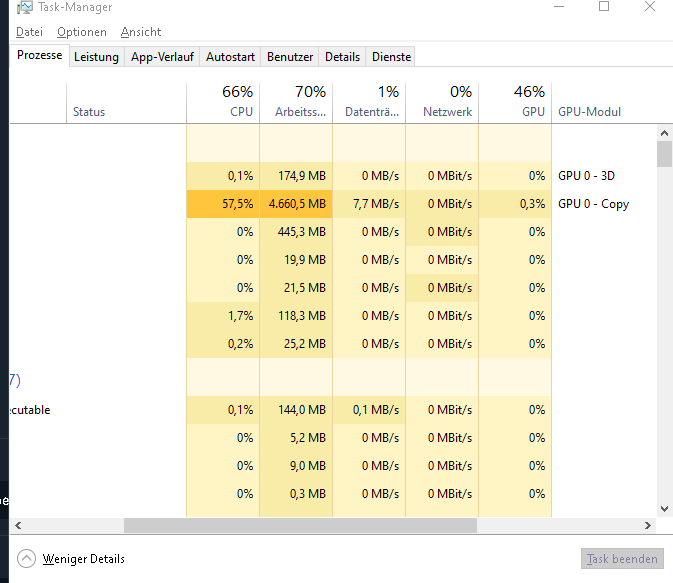Go to the Autostart tab
Screen dimensions: 673x583
[230, 57]
